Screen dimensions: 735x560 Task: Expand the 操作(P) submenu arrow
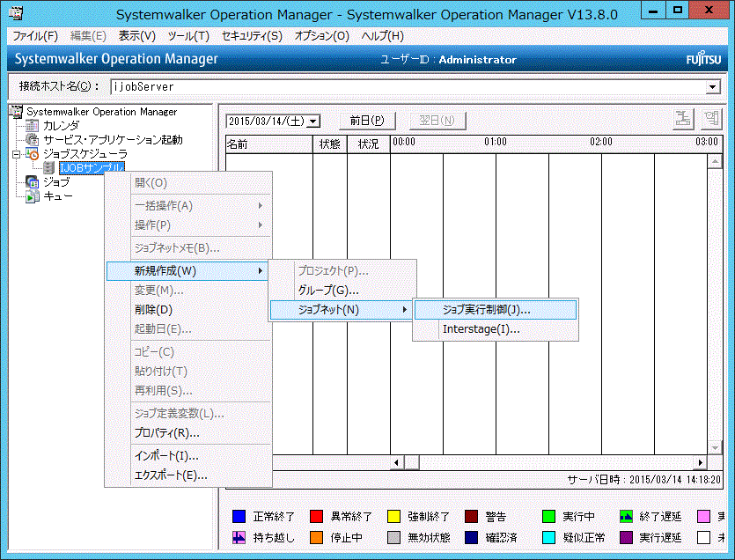click(x=261, y=225)
